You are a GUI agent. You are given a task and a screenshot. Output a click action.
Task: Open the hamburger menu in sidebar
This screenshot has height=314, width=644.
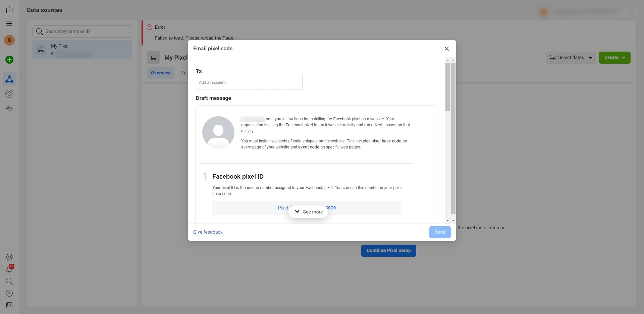tap(9, 23)
